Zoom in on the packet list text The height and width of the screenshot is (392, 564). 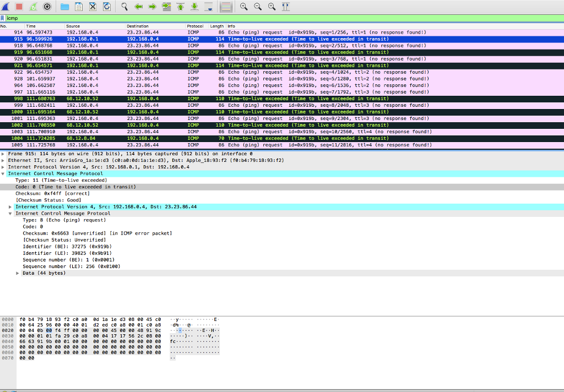(x=243, y=7)
